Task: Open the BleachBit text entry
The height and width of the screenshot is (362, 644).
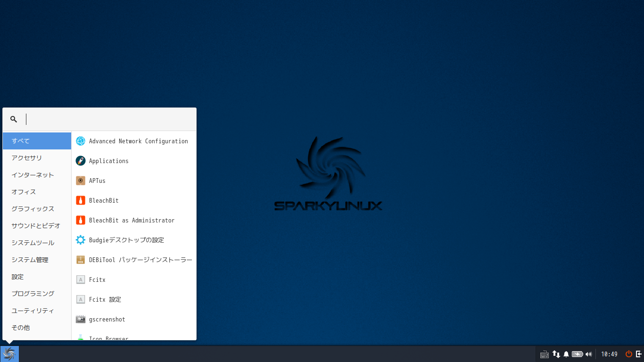Action: click(x=104, y=201)
